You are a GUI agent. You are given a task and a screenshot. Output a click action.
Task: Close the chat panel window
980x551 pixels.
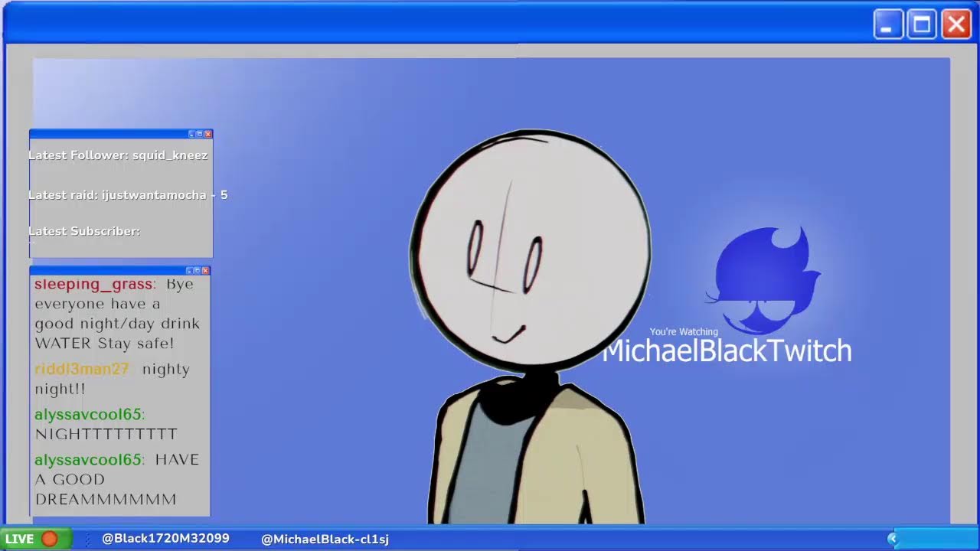click(205, 270)
